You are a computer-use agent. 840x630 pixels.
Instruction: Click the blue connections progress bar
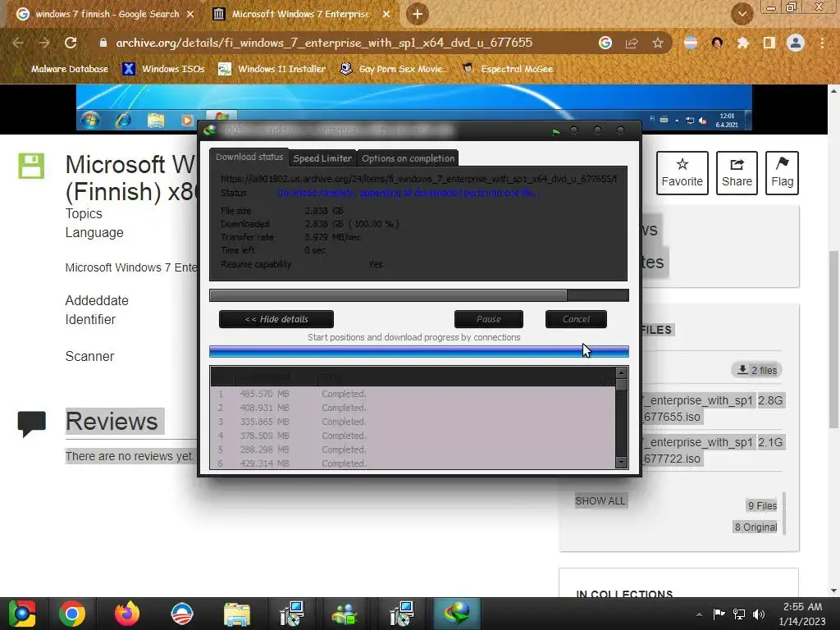tap(419, 351)
